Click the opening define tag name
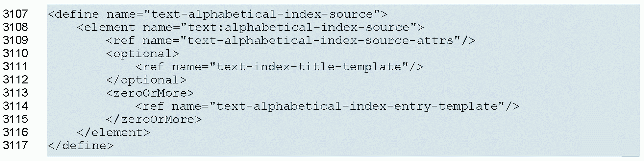 [x=77, y=14]
